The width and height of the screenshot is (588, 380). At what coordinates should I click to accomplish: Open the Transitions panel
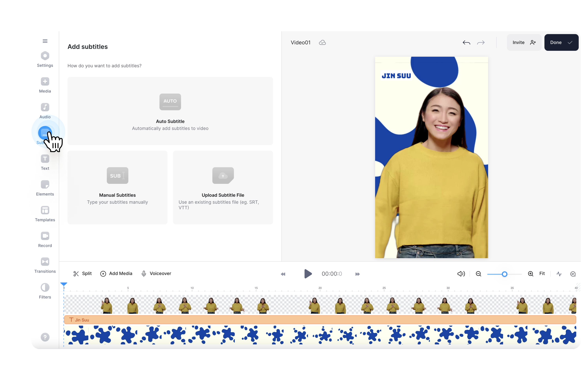45,265
